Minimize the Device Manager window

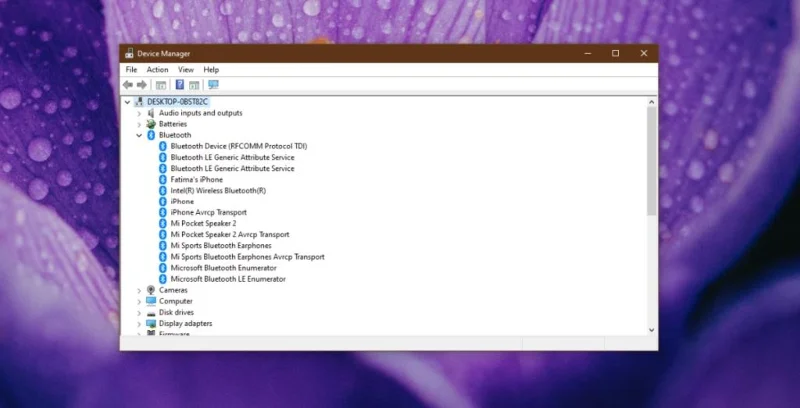coord(588,53)
